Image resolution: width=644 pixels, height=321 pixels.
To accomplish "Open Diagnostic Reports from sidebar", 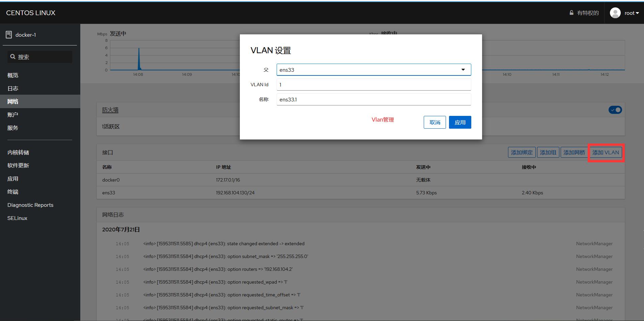I will click(30, 205).
